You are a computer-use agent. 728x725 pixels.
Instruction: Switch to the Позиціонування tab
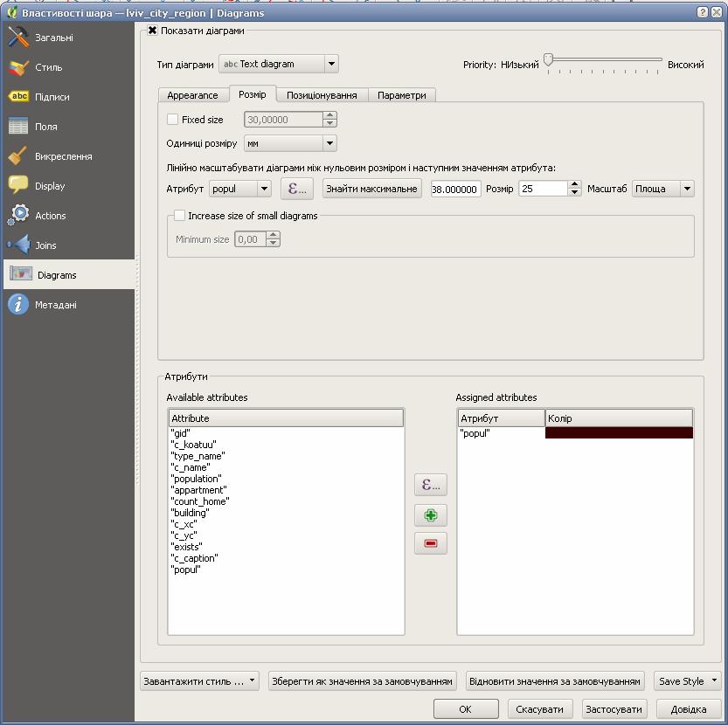[322, 95]
